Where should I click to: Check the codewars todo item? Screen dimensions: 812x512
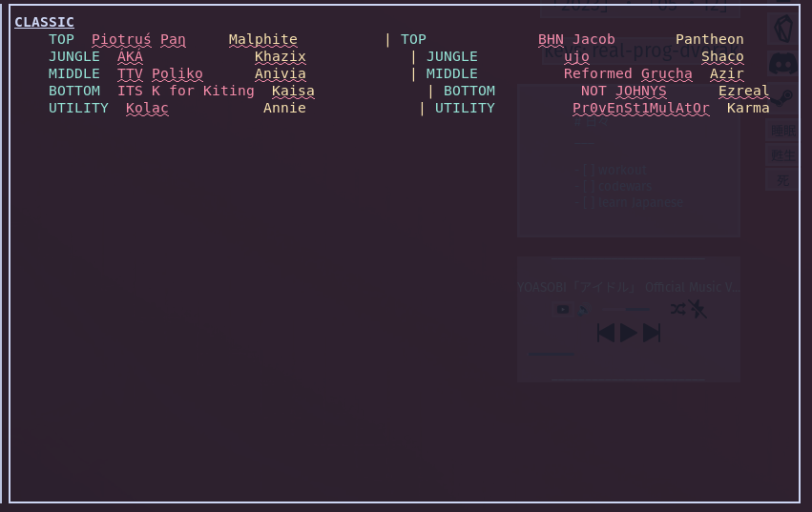pos(589,186)
